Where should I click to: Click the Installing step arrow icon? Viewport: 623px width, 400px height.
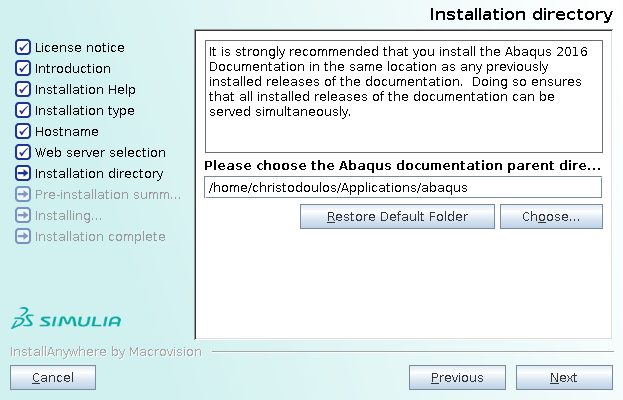pyautogui.click(x=23, y=215)
